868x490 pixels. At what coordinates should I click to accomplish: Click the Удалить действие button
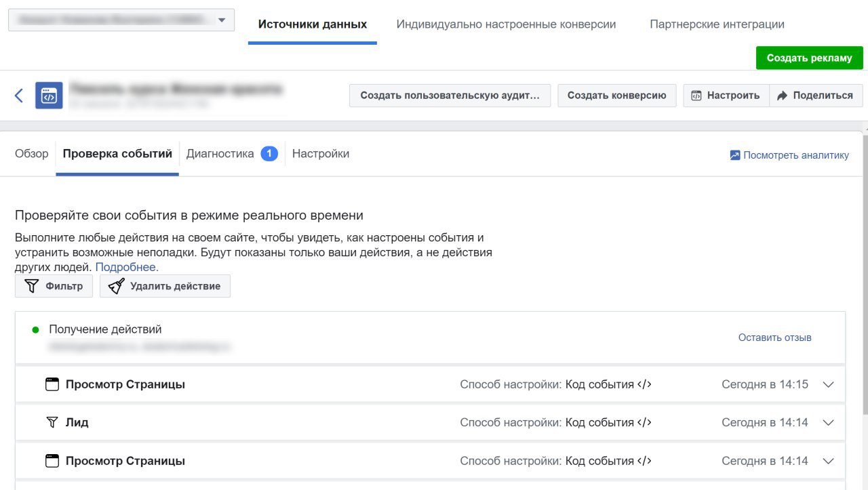[165, 286]
